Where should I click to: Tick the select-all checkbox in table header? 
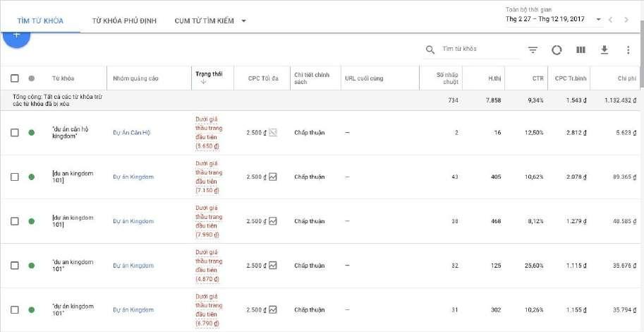[x=15, y=78]
